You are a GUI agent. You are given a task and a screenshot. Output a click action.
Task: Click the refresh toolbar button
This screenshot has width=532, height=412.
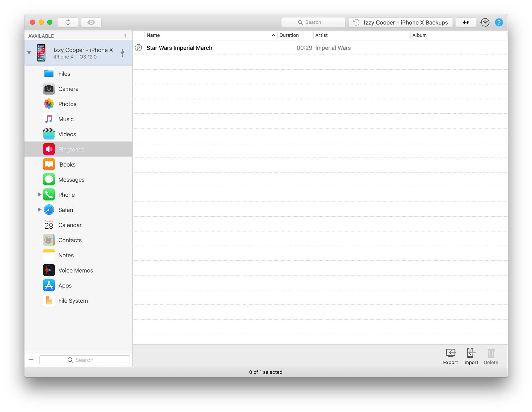point(68,22)
